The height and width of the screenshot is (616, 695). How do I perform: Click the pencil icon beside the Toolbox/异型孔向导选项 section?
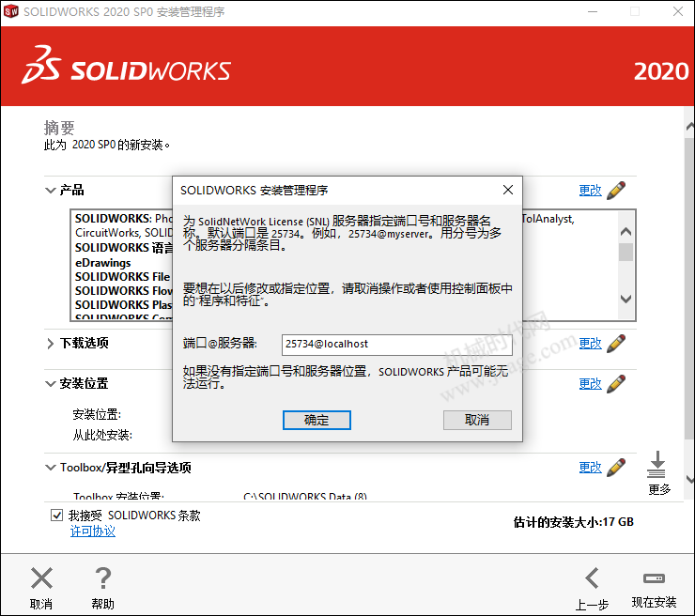pos(616,467)
